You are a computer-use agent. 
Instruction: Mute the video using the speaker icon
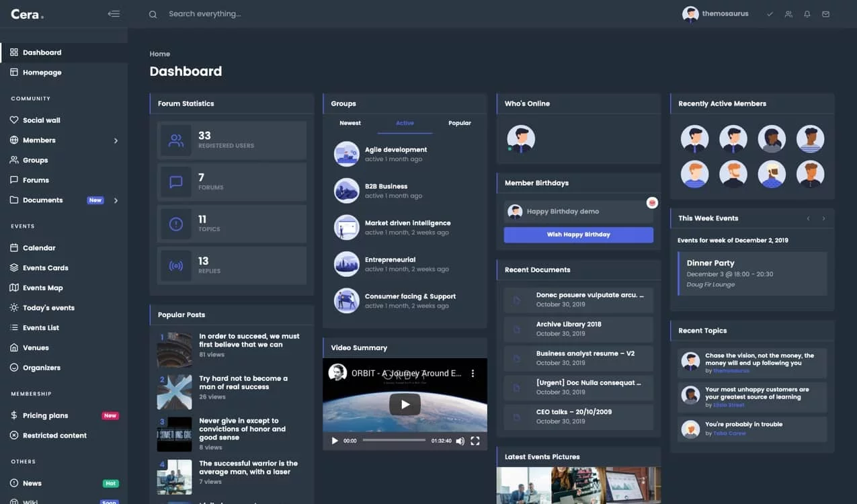tap(460, 441)
